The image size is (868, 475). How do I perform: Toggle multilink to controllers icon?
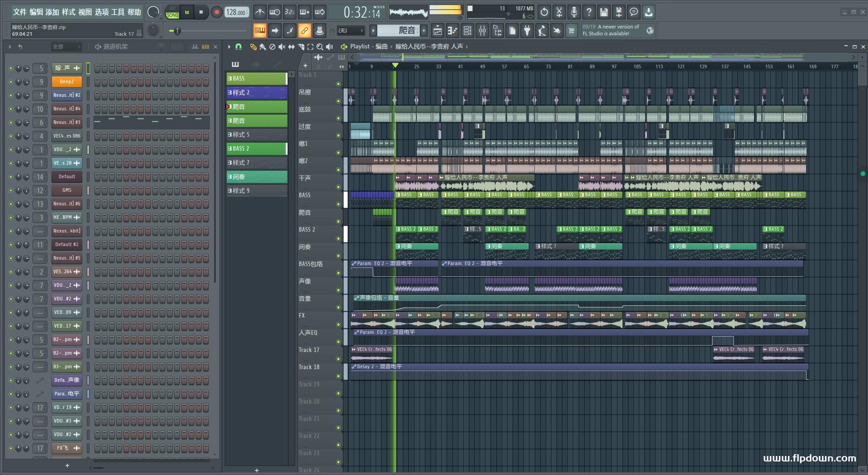[305, 30]
